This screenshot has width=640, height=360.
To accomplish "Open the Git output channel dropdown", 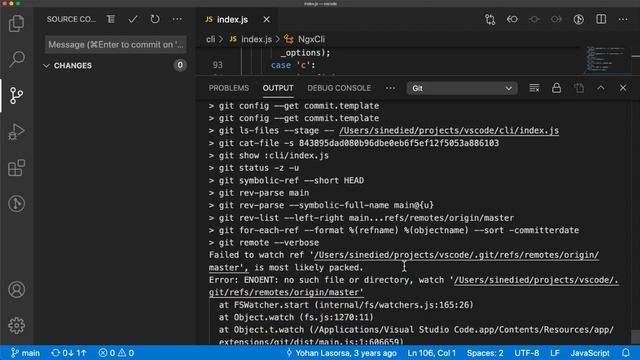I will 462,88.
